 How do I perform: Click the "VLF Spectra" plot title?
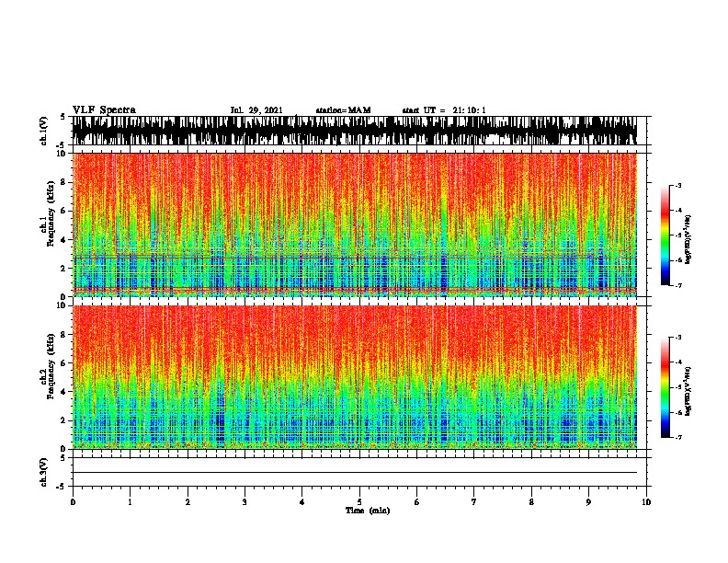[104, 110]
